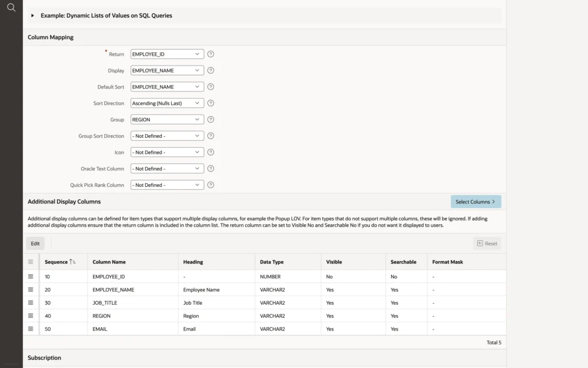588x368 pixels.
Task: View help for the Icon field
Action: pyautogui.click(x=211, y=152)
